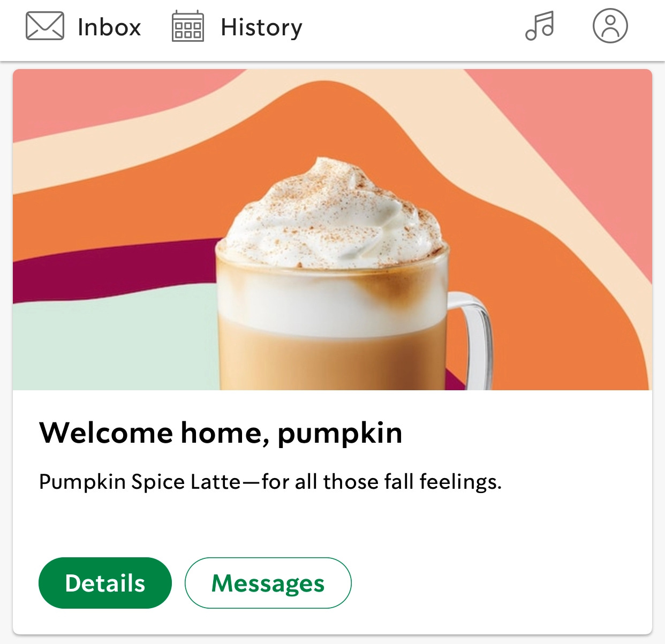
Task: Click blank header area between History and music icon
Action: [412, 27]
